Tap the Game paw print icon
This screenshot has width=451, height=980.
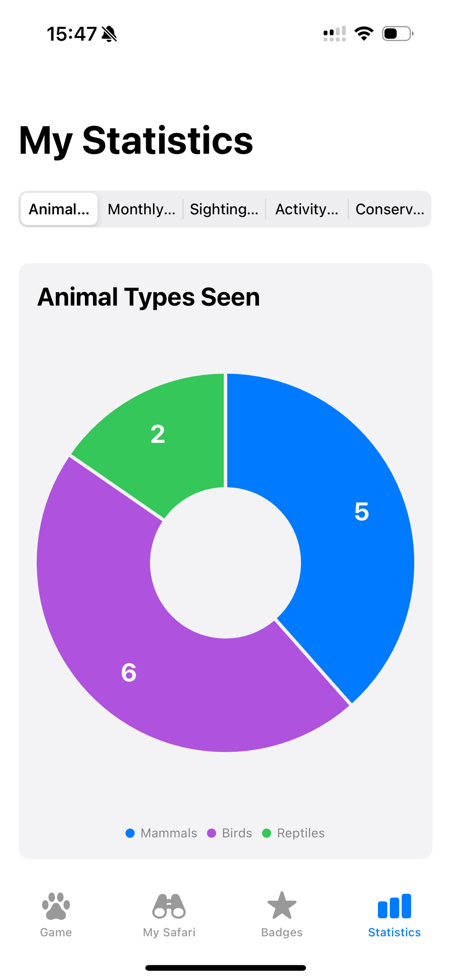[x=56, y=906]
